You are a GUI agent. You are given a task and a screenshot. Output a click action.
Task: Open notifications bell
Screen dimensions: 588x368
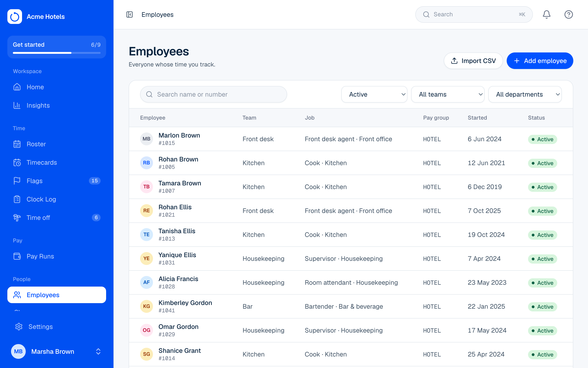coord(546,14)
